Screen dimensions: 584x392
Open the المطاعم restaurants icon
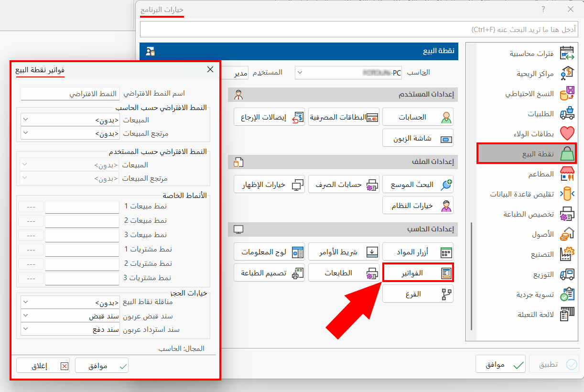(x=568, y=174)
